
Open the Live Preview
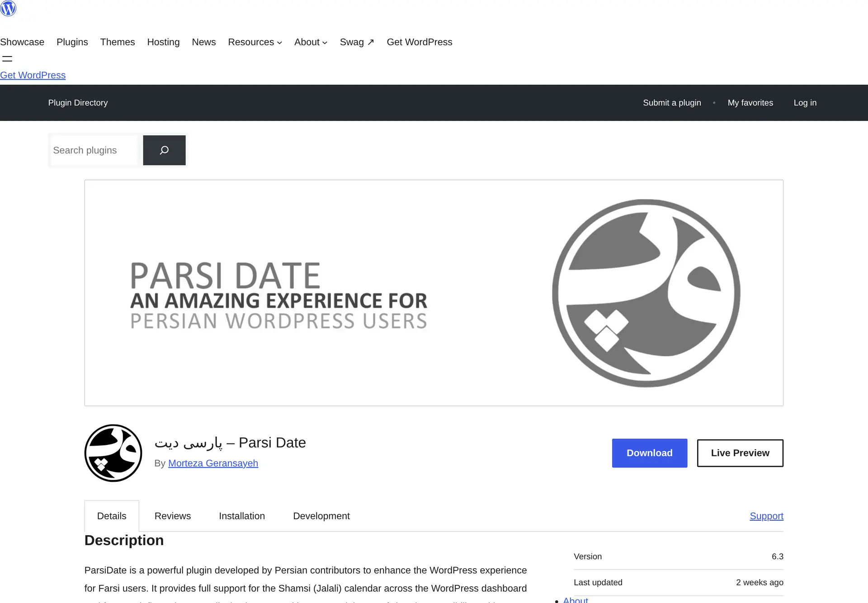point(740,453)
